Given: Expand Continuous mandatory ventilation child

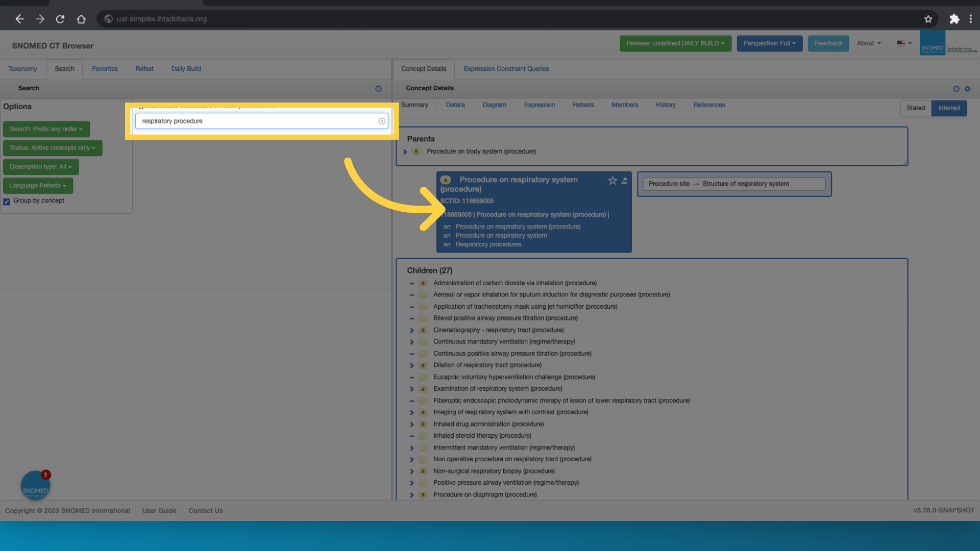Looking at the screenshot, I should (411, 342).
